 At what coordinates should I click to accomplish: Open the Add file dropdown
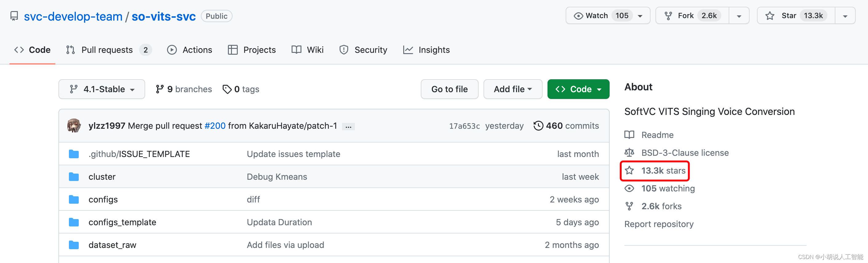(x=512, y=89)
